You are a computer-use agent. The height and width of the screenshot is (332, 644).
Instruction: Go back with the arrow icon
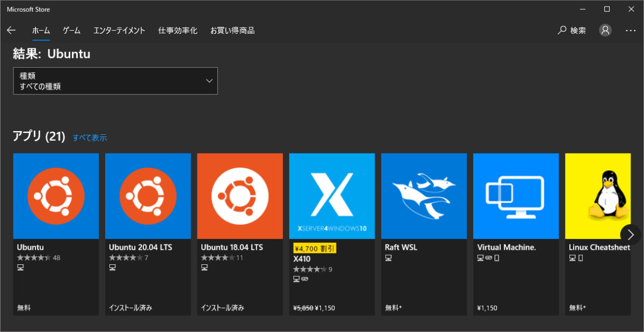click(11, 31)
